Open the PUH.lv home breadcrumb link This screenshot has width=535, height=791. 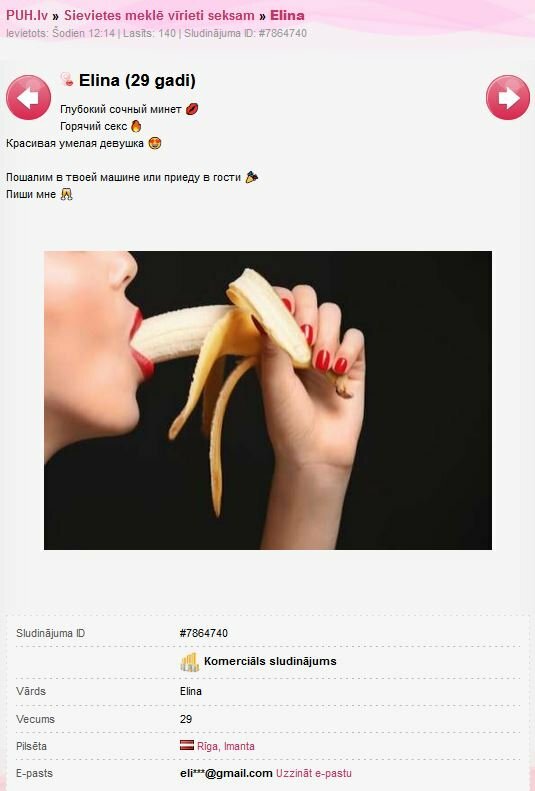point(27,15)
